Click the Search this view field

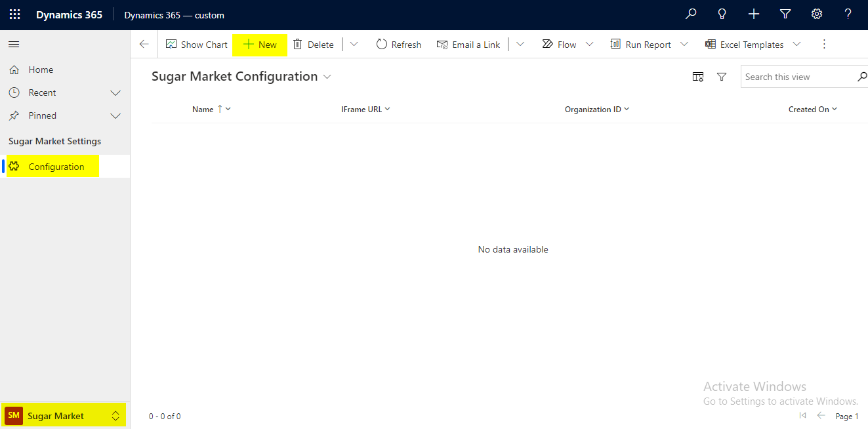point(797,77)
